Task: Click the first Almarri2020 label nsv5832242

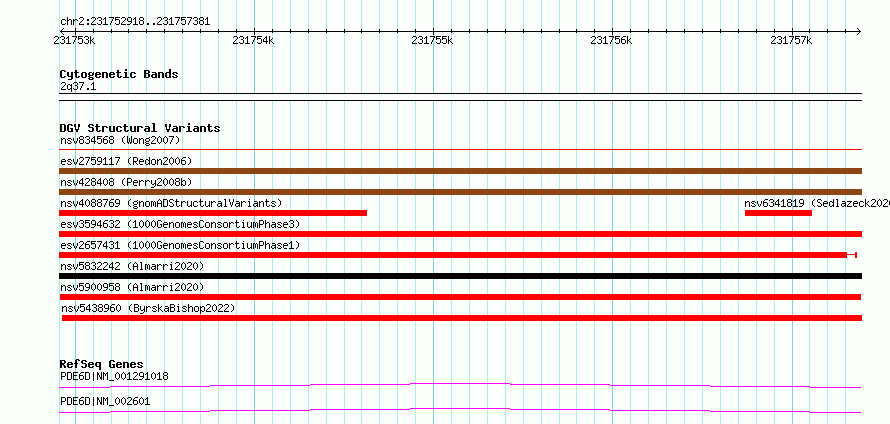Action: [132, 266]
